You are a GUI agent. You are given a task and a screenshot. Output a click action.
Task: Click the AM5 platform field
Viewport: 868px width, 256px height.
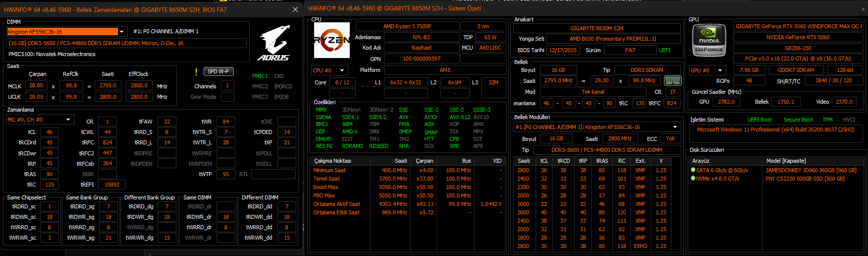(445, 70)
